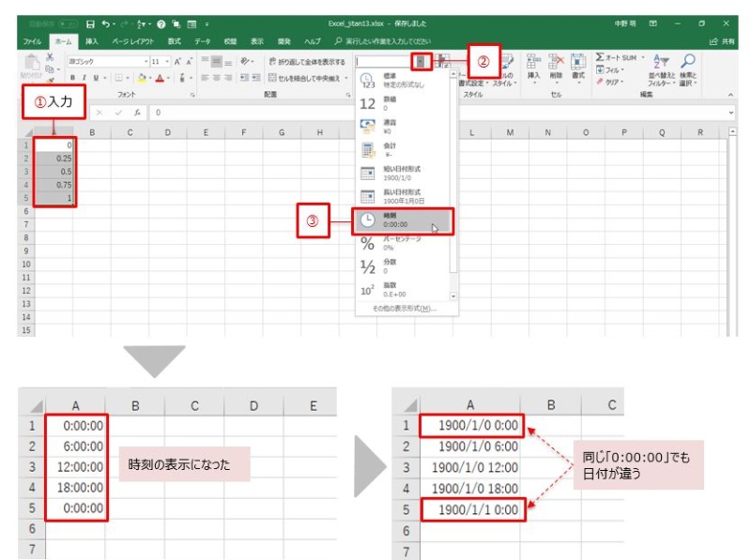Open the 挿入 (Insert) ribbon tab
Screen dimensions: 751x560
click(x=92, y=41)
